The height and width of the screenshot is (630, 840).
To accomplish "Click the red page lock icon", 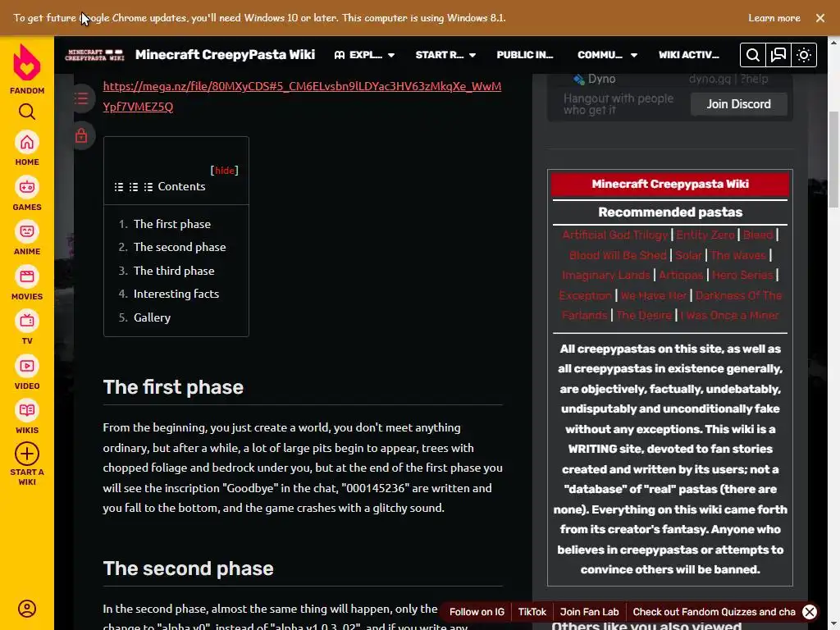I will pyautogui.click(x=81, y=135).
